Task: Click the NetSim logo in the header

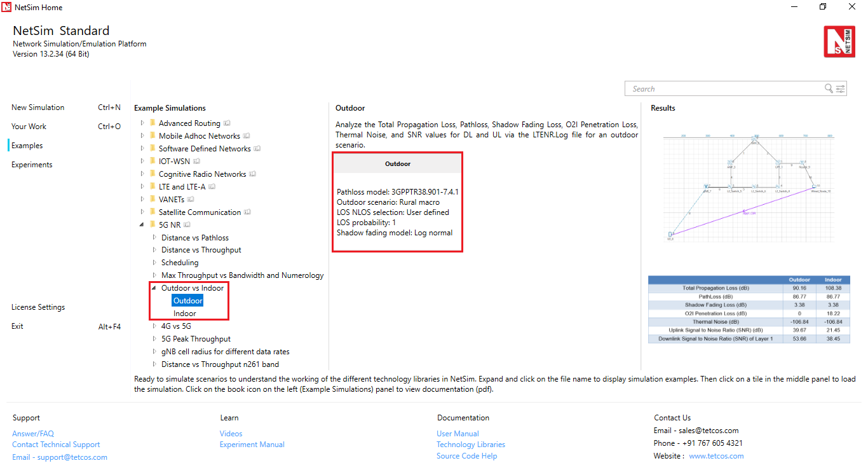Action: coord(839,42)
